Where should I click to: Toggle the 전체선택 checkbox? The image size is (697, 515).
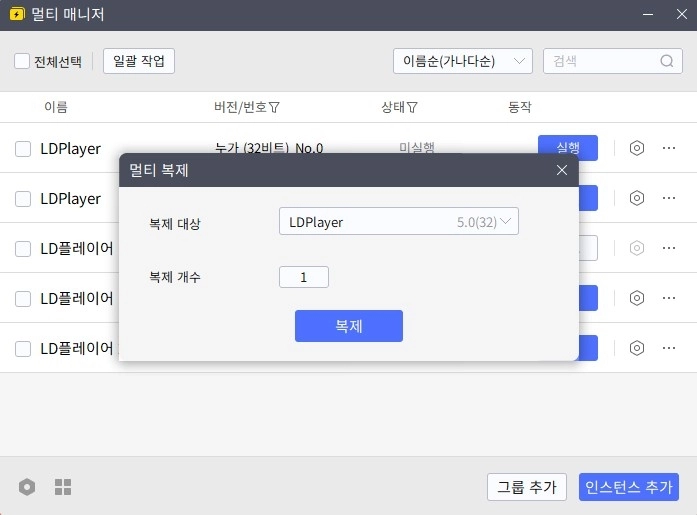(x=21, y=61)
